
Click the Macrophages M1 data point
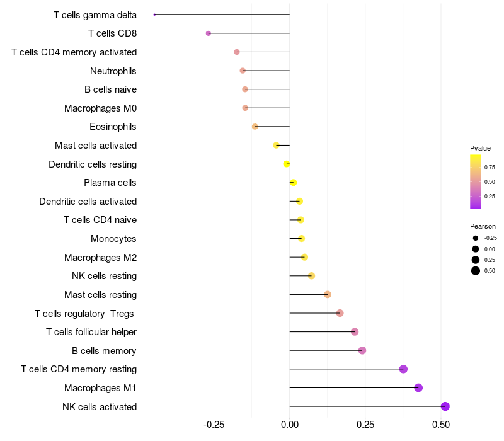click(x=418, y=387)
